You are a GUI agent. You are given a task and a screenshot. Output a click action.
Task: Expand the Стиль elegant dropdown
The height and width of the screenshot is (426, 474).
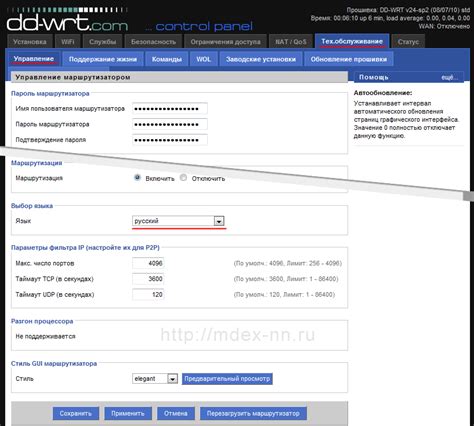click(x=155, y=379)
